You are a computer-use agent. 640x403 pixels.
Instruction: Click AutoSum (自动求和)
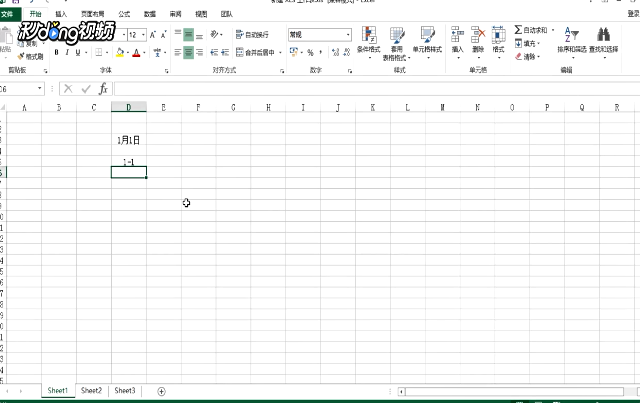(531, 30)
